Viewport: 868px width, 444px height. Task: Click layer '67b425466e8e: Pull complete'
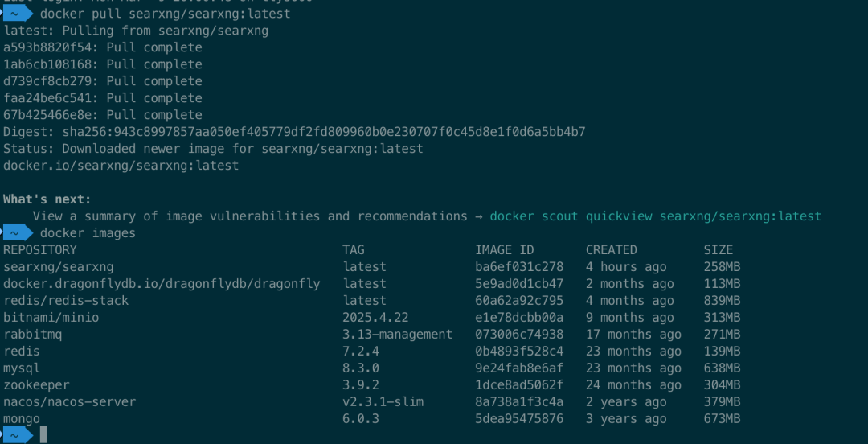[102, 115]
